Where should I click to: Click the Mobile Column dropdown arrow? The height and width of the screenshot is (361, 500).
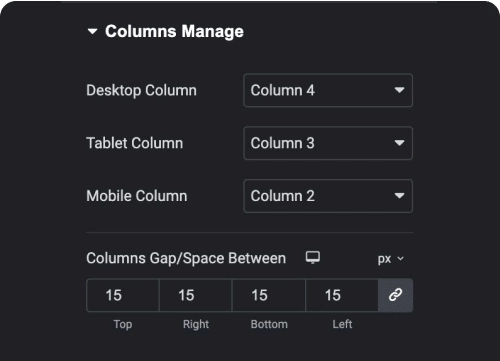click(399, 196)
